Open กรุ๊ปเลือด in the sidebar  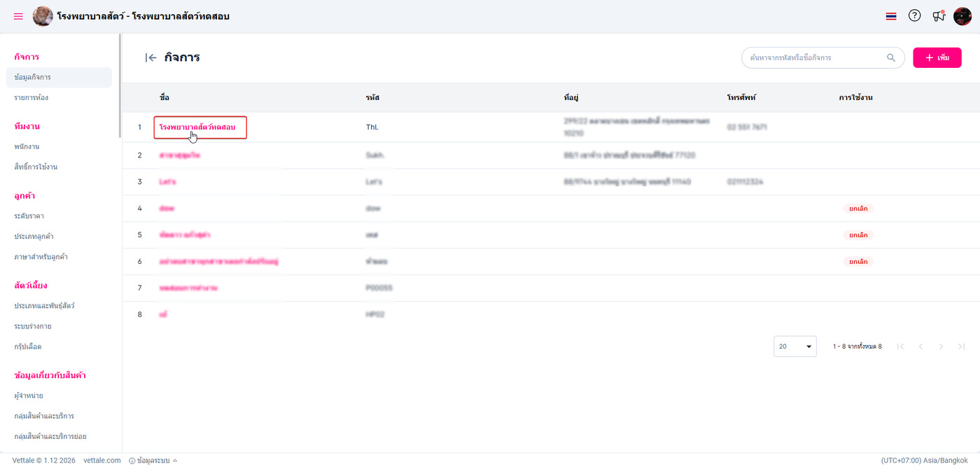(28, 346)
